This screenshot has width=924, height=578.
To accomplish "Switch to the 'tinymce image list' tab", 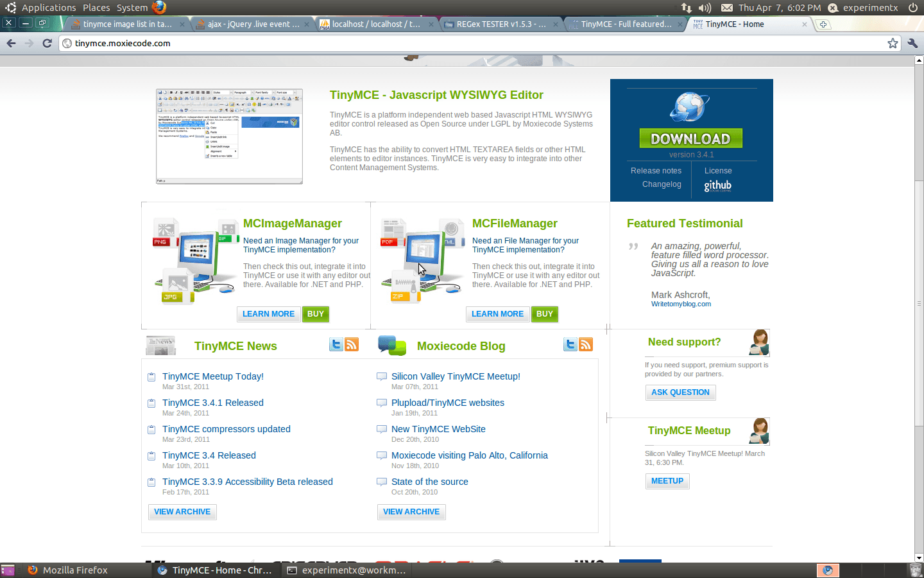I will [x=127, y=24].
